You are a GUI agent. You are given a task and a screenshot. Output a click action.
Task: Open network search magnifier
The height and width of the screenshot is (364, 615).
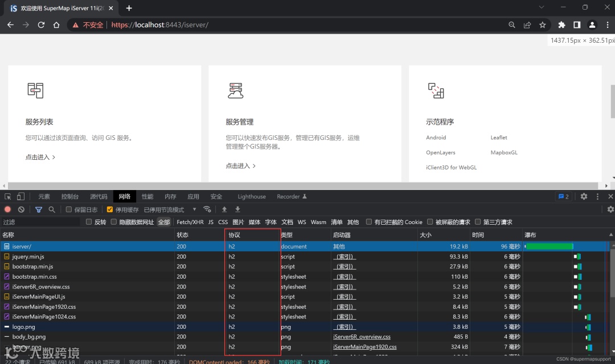point(52,210)
